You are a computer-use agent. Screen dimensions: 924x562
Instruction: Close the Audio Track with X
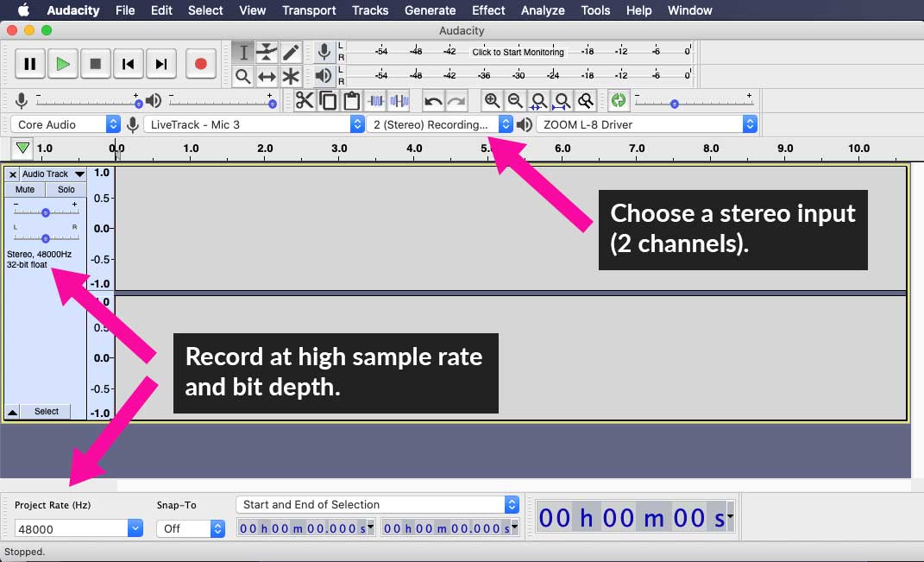coord(12,174)
